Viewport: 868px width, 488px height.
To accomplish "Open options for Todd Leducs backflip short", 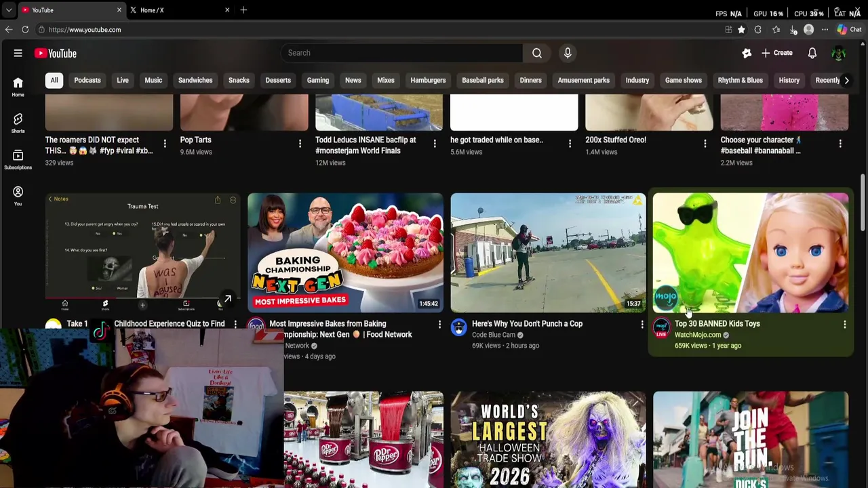I will pyautogui.click(x=435, y=144).
